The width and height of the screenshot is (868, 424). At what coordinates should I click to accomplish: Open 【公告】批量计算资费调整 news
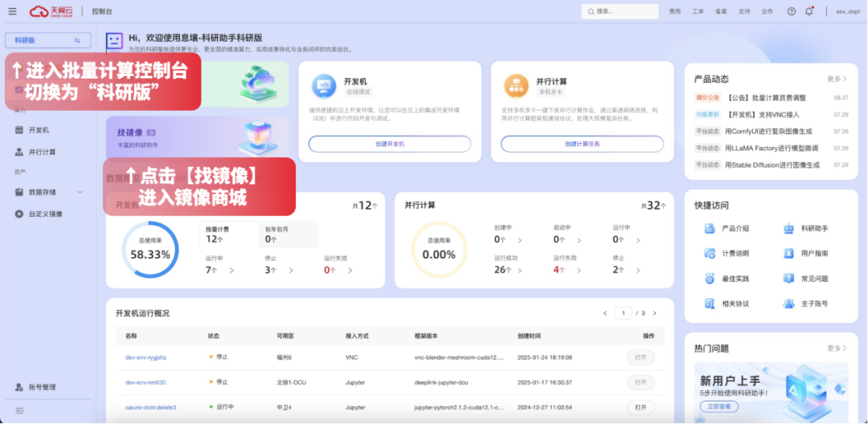(x=766, y=98)
